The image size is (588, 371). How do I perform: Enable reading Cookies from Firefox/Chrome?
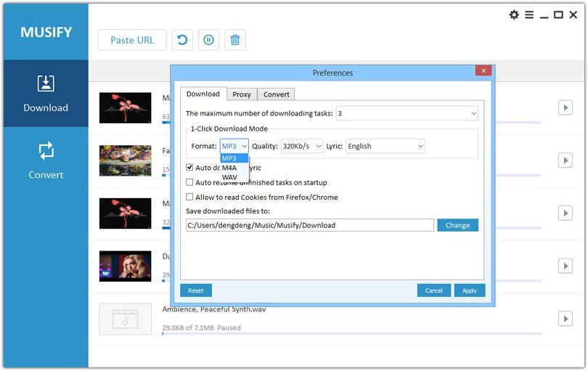click(190, 197)
